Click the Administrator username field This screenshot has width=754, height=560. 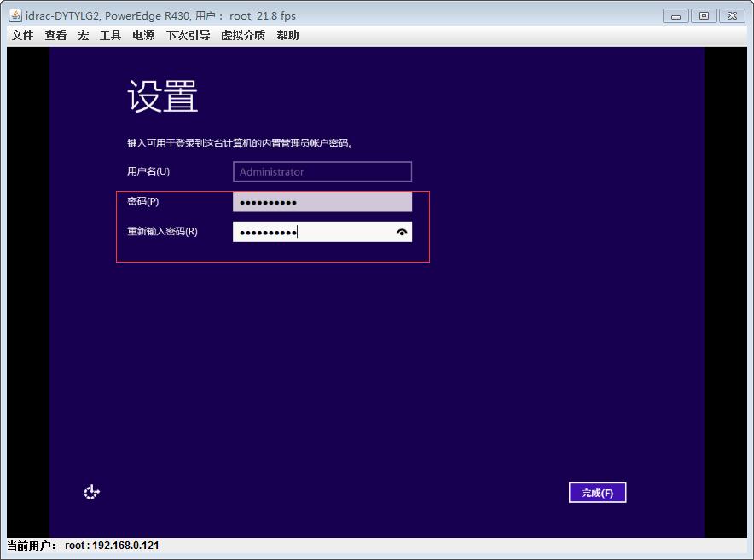(322, 171)
